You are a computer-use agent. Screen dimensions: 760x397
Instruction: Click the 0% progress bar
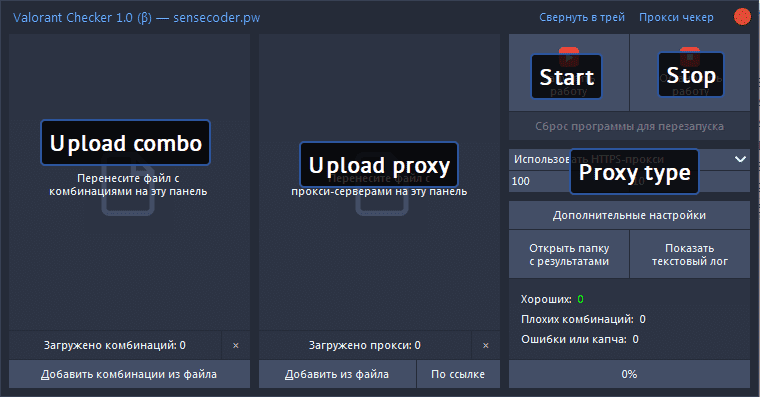629,374
